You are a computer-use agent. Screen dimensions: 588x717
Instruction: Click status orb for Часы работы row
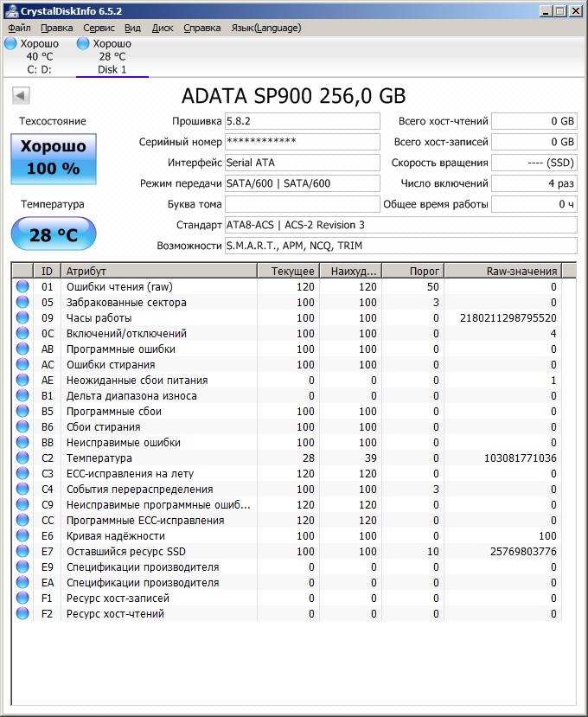tap(22, 317)
